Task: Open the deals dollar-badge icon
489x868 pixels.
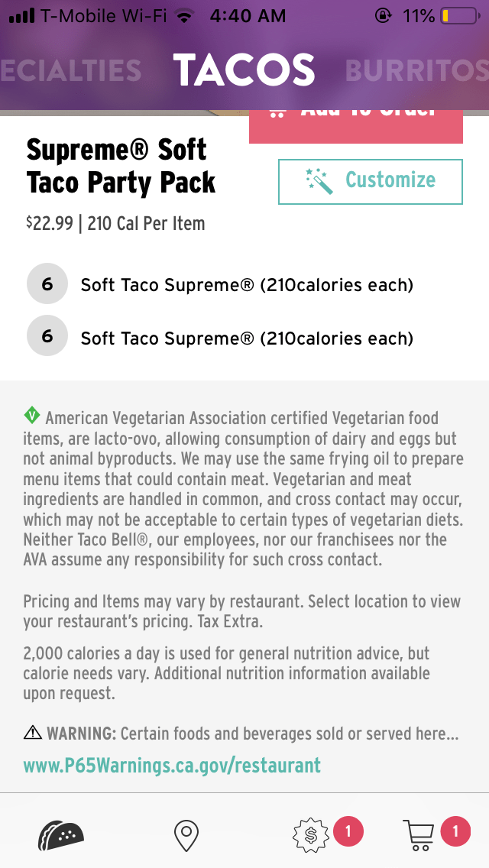Action: click(310, 834)
